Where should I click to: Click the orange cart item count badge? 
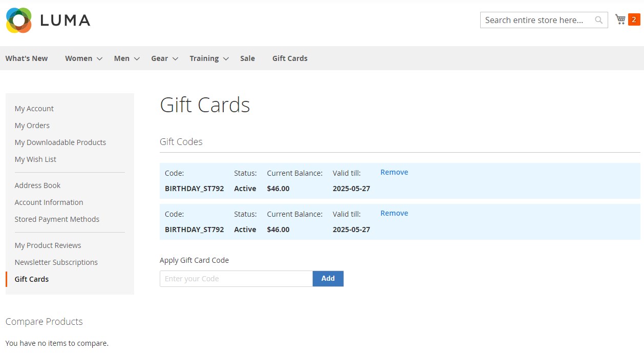[x=634, y=19]
